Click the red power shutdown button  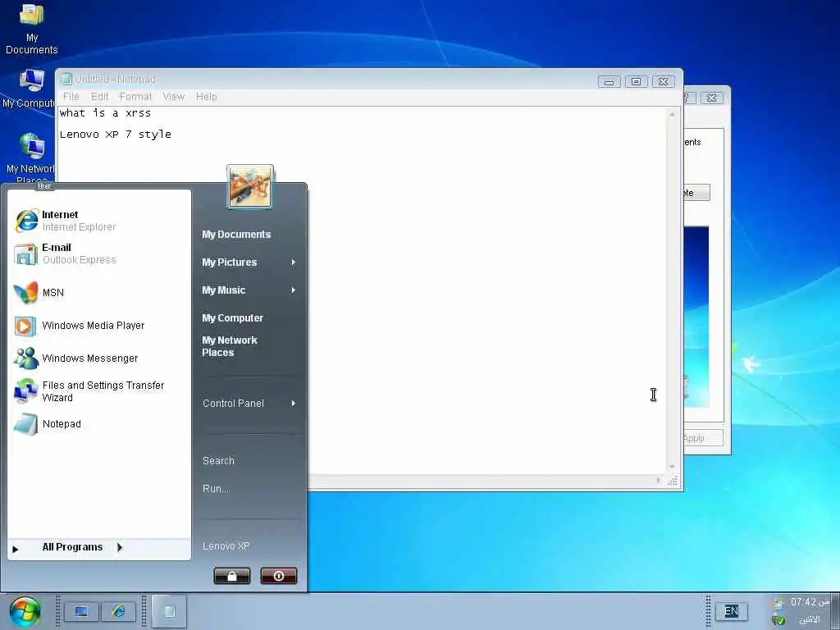point(279,576)
